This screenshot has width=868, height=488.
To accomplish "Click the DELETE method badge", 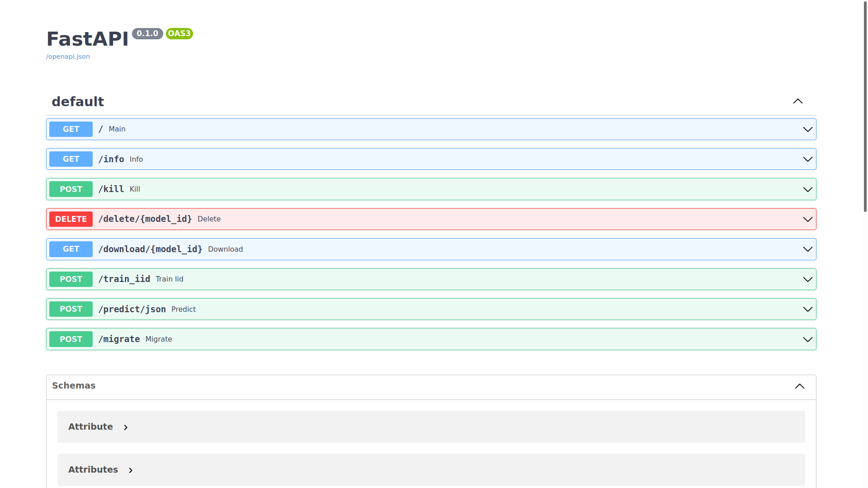I will [71, 219].
